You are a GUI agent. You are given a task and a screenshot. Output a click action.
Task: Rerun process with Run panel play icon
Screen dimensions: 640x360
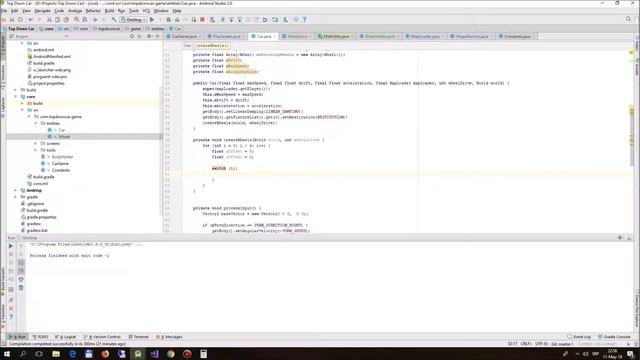click(11, 246)
